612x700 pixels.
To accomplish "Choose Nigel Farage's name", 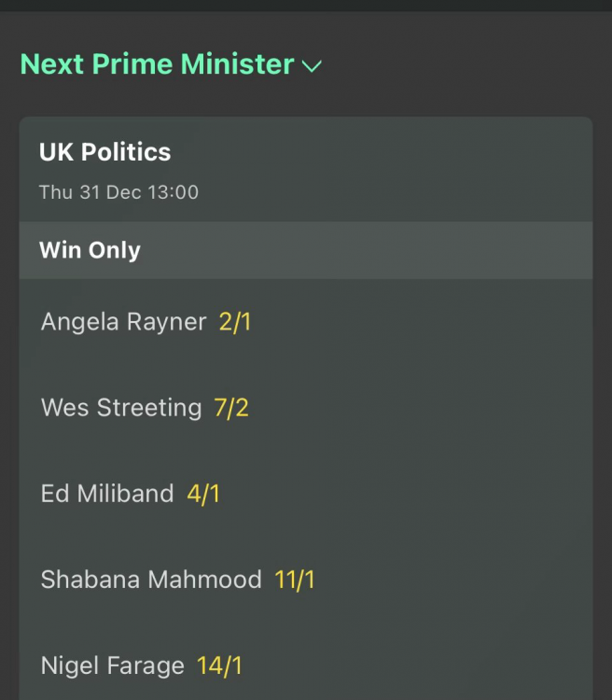I will (x=113, y=665).
